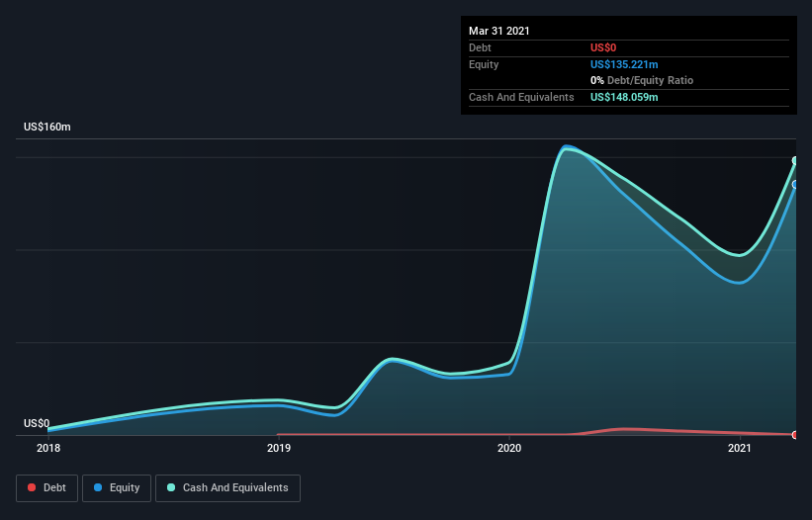Image resolution: width=812 pixels, height=520 pixels.
Task: Click the teal Cash endpoint marker
Action: click(795, 161)
